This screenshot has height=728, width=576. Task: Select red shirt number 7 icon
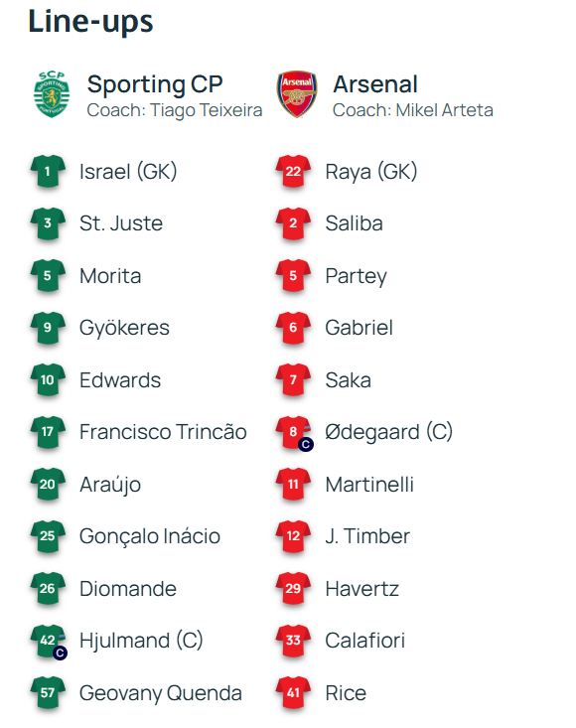[x=293, y=380]
